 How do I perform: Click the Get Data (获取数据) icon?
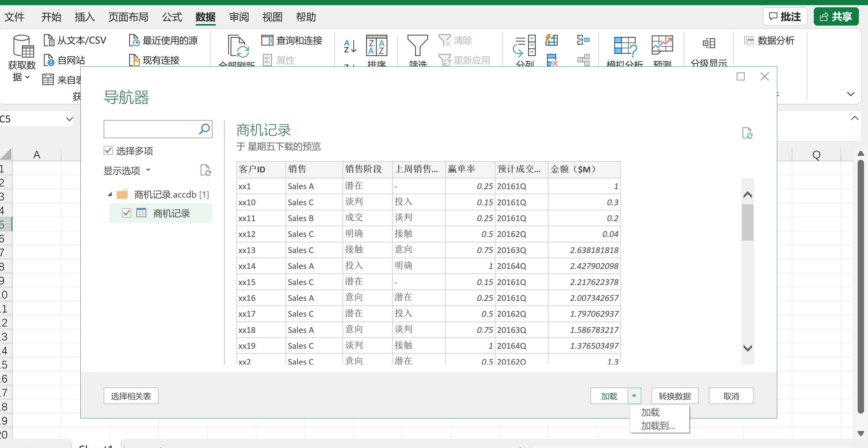pyautogui.click(x=23, y=46)
